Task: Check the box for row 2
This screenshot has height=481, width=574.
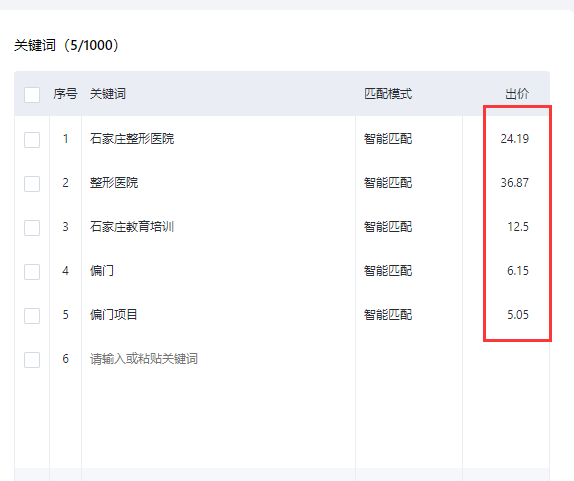Action: point(32,184)
